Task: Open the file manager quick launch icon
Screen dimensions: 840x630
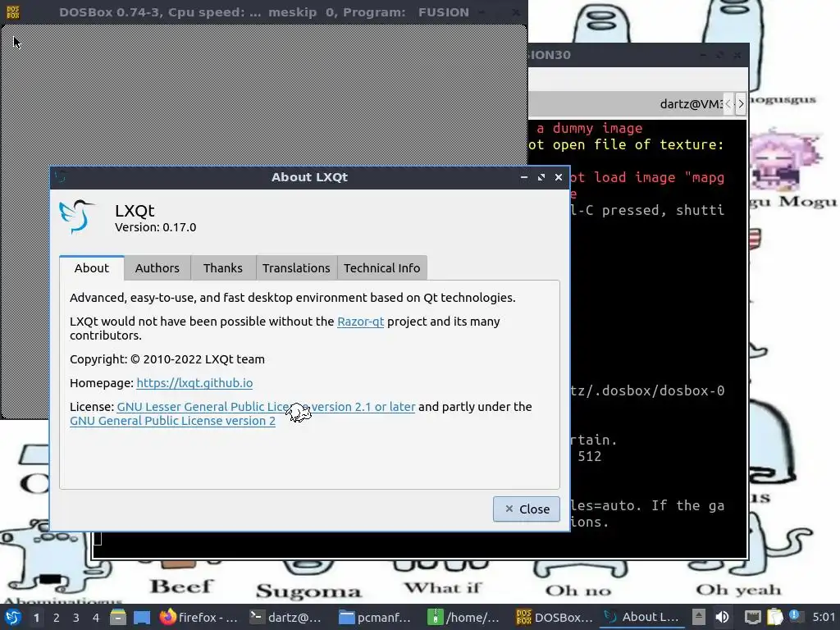Action: [x=118, y=618]
